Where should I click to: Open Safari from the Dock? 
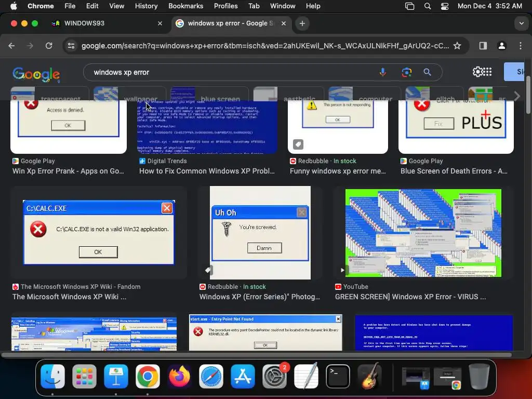click(x=211, y=376)
